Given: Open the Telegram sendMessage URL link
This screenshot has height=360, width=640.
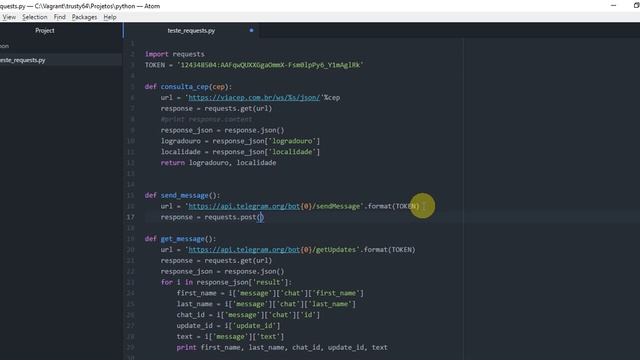Looking at the screenshot, I should (x=244, y=206).
